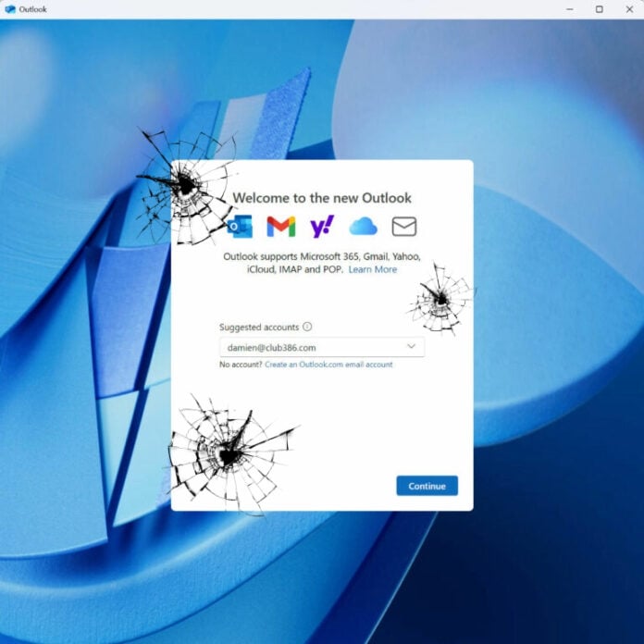Click the iCloud cloud icon
Image resolution: width=644 pixels, height=644 pixels.
coord(363,227)
